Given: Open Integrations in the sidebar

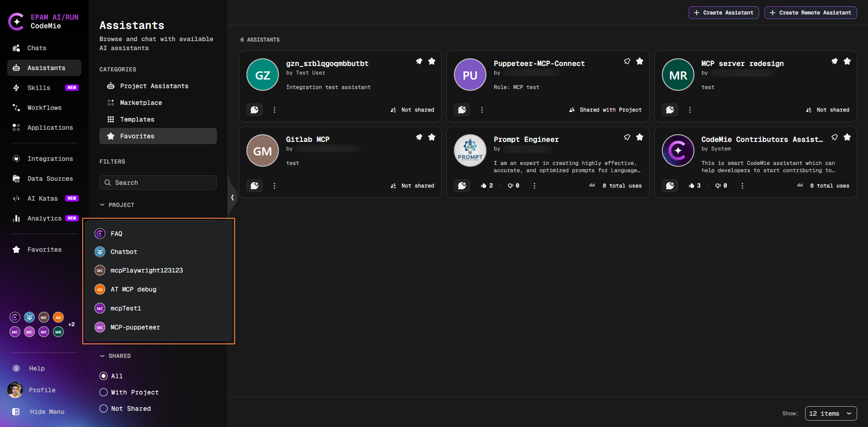Looking at the screenshot, I should tap(44, 159).
